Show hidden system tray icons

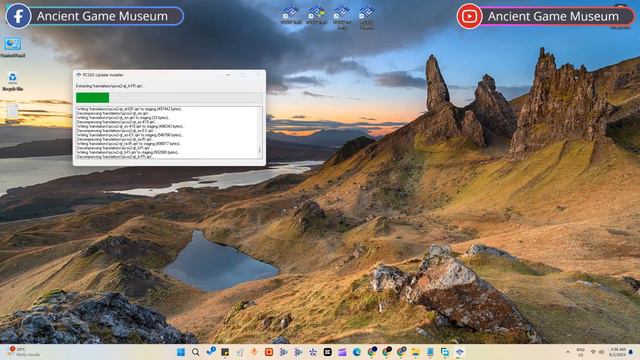[567, 352]
